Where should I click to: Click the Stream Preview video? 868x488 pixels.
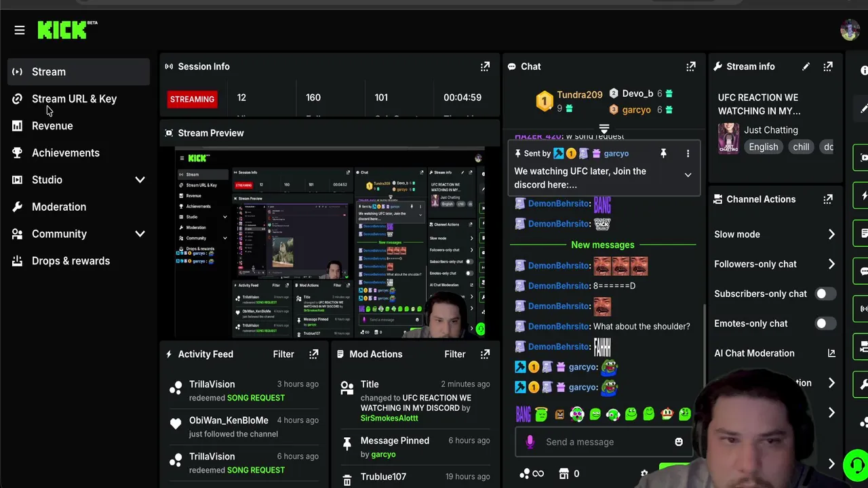click(x=330, y=243)
